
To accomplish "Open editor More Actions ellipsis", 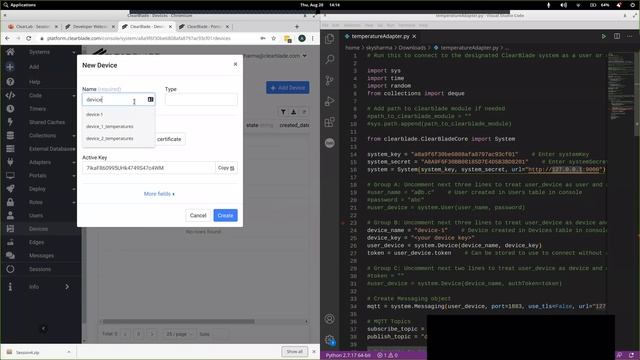I will pos(629,36).
